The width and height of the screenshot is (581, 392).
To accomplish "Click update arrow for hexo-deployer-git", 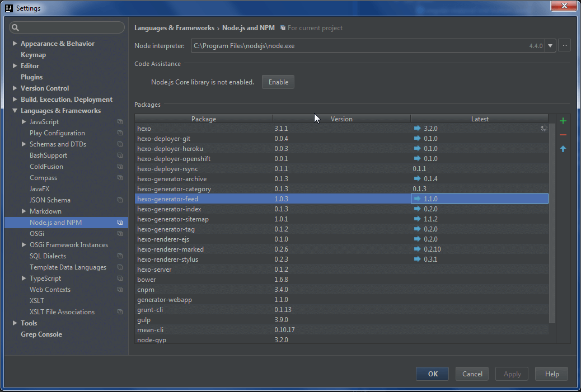I will (x=417, y=138).
